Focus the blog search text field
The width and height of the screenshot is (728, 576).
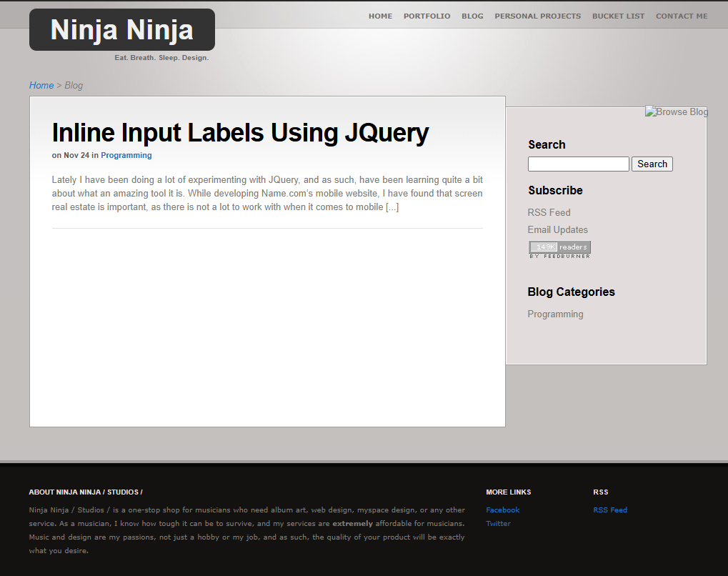(x=579, y=164)
